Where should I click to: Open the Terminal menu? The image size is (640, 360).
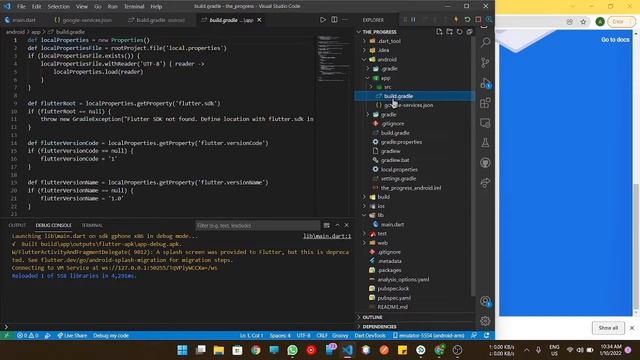(x=134, y=7)
